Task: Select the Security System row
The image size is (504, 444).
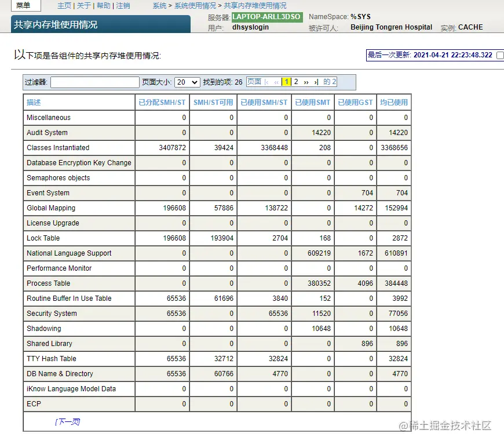Action: pyautogui.click(x=217, y=314)
